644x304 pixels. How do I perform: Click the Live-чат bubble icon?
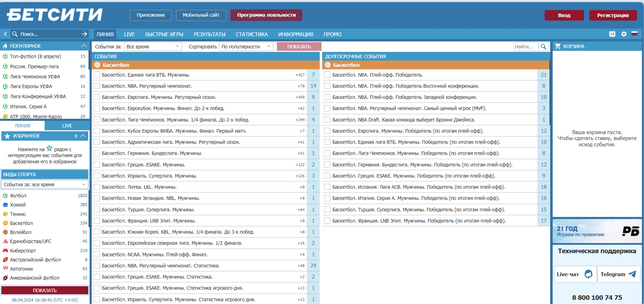[x=588, y=274]
